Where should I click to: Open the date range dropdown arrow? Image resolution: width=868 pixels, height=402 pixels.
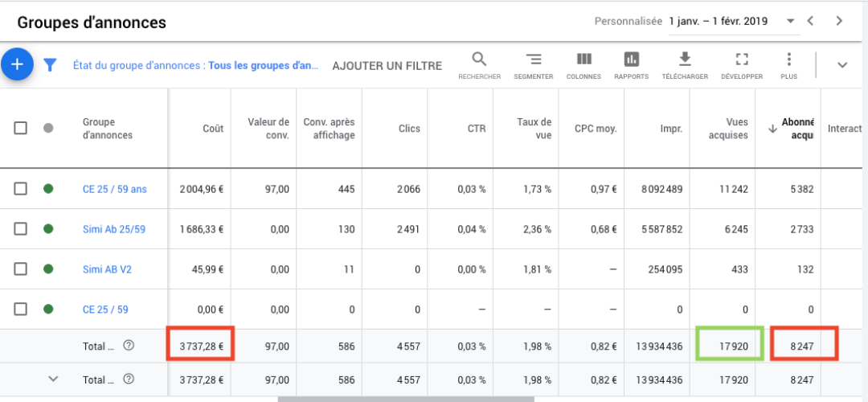tap(790, 21)
